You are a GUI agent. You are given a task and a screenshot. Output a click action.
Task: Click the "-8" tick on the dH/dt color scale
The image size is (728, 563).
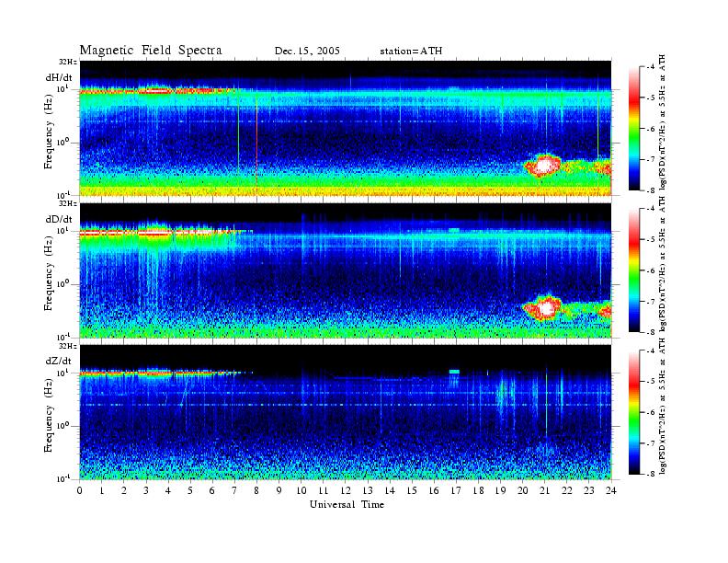click(652, 190)
